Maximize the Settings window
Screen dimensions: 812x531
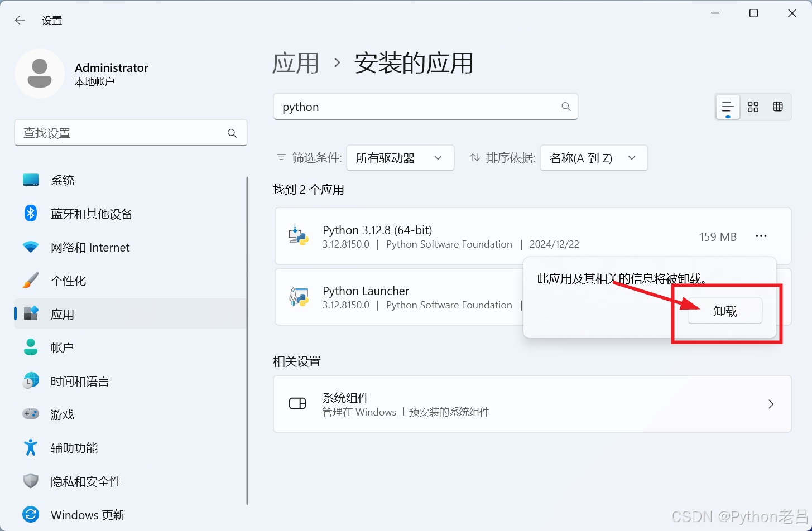(x=753, y=13)
